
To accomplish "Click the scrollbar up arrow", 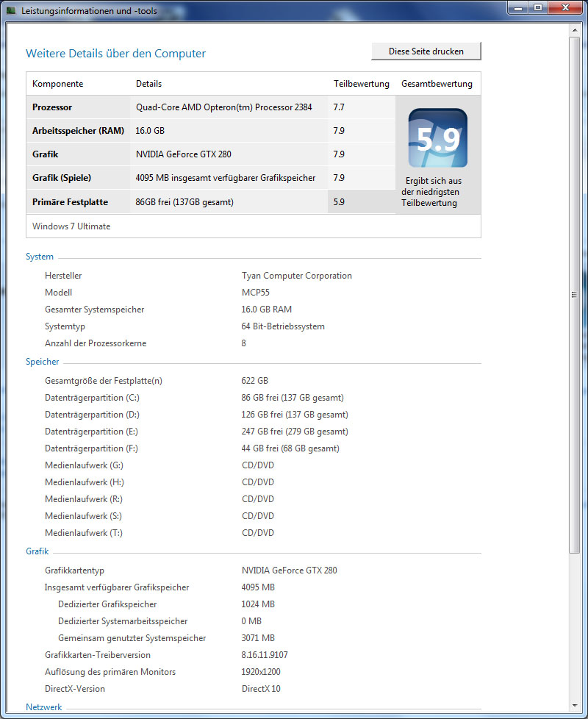I will [575, 30].
